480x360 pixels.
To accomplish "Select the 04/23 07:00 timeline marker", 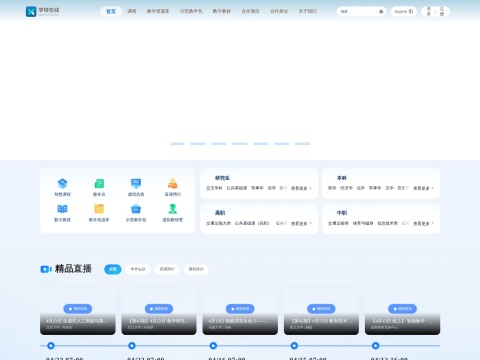I will coord(51,346).
